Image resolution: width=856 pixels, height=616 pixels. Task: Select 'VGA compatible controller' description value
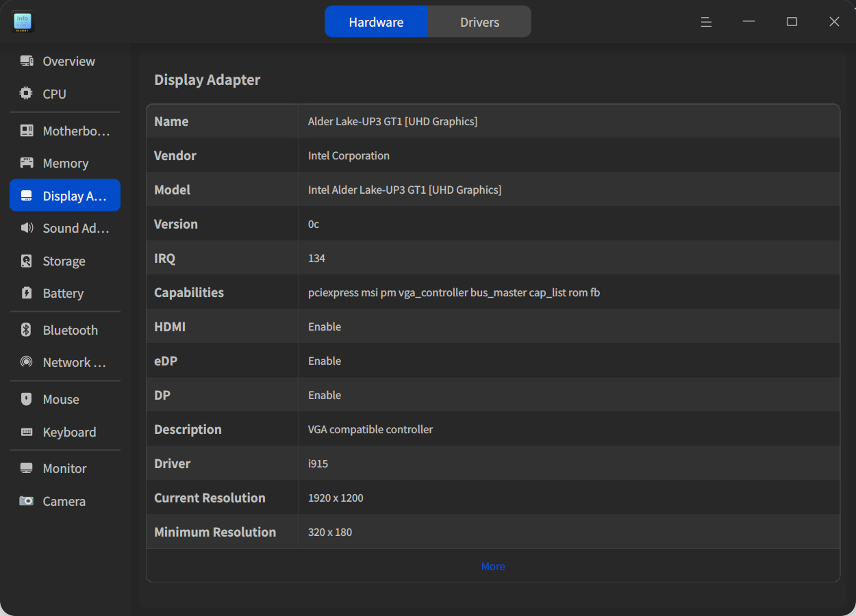coord(370,429)
